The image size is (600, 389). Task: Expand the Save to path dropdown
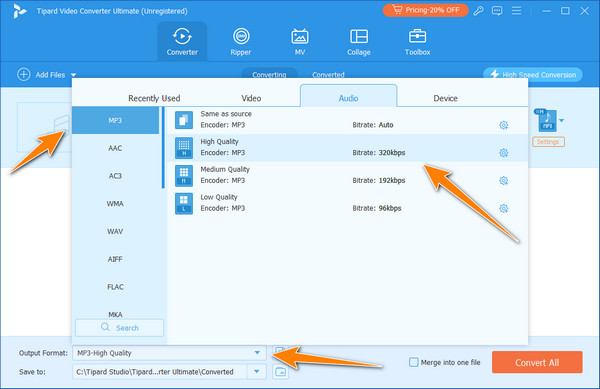256,371
